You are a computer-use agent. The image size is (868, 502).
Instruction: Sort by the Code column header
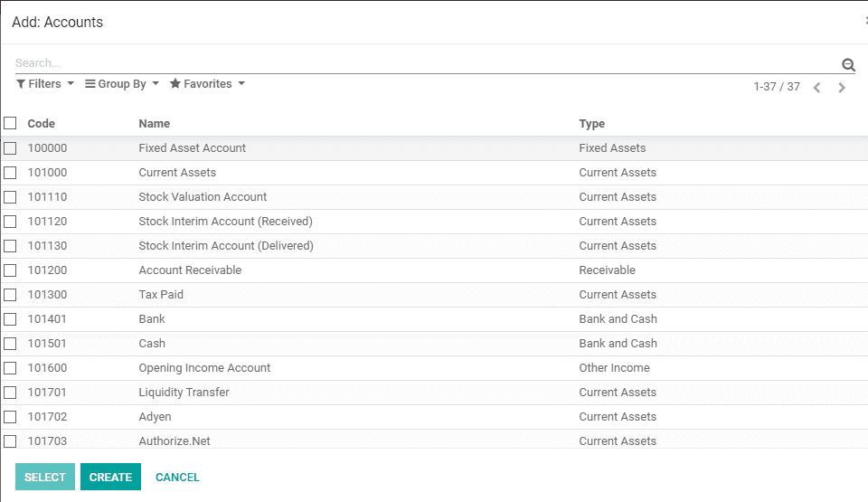(x=41, y=124)
